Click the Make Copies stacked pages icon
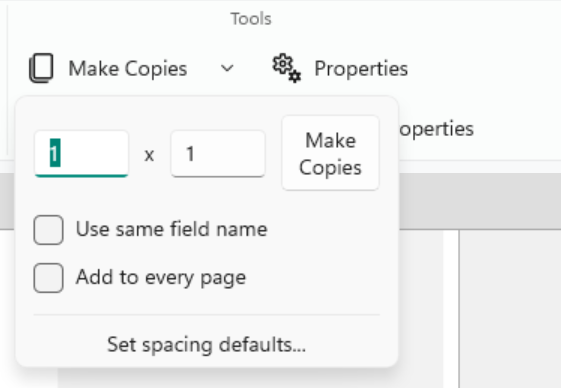This screenshot has height=388, width=561. [41, 68]
